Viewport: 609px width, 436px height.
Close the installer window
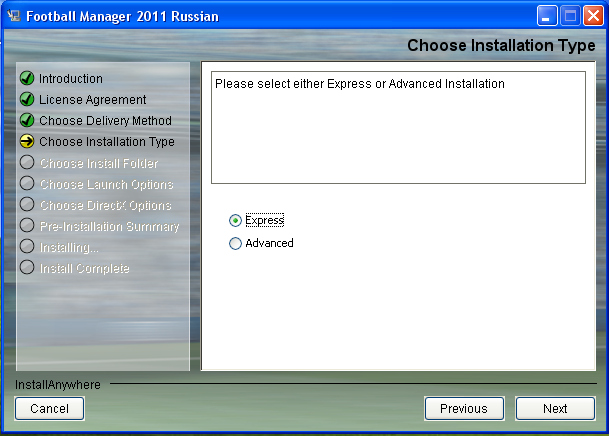point(593,16)
